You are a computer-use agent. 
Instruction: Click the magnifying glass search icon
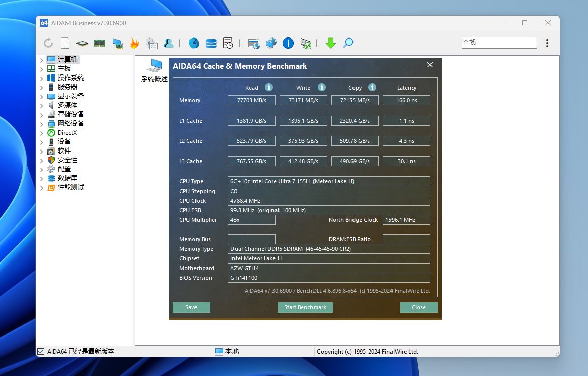click(x=348, y=43)
